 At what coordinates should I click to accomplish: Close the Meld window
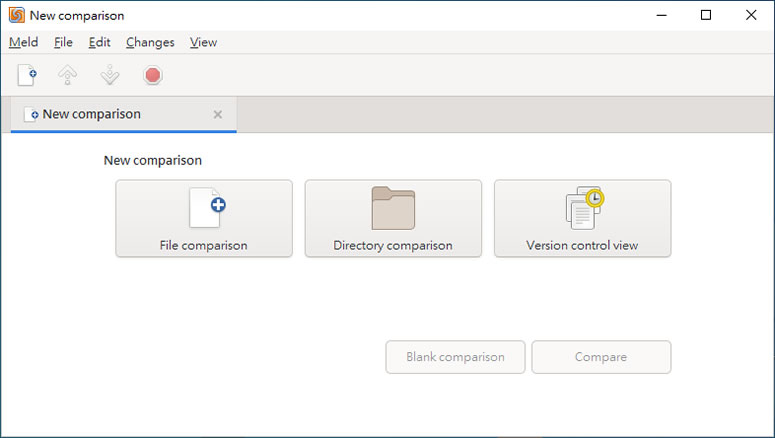[751, 15]
